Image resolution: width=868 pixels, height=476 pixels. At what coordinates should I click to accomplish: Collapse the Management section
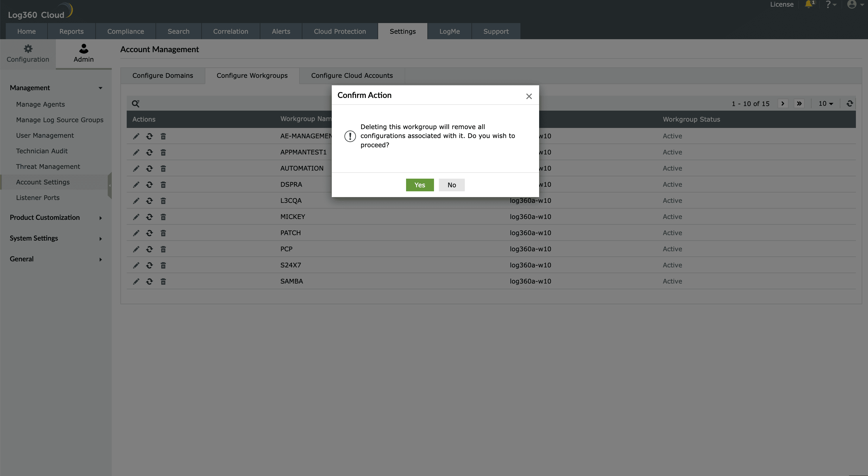(56, 88)
